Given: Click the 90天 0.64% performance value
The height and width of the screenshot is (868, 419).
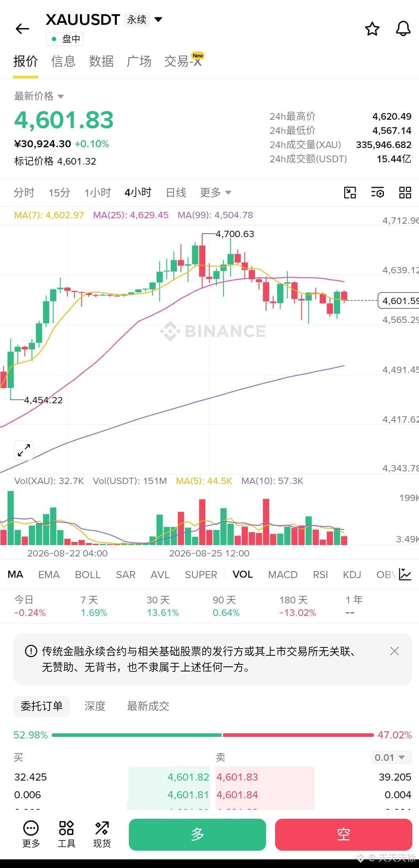Looking at the screenshot, I should pos(226,613).
